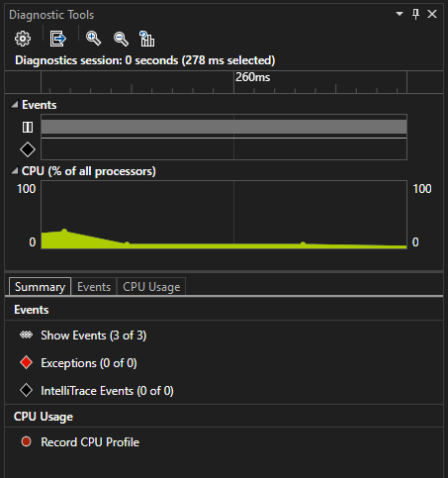The height and width of the screenshot is (478, 448).
Task: Click the reset view chart icon
Action: click(x=146, y=39)
